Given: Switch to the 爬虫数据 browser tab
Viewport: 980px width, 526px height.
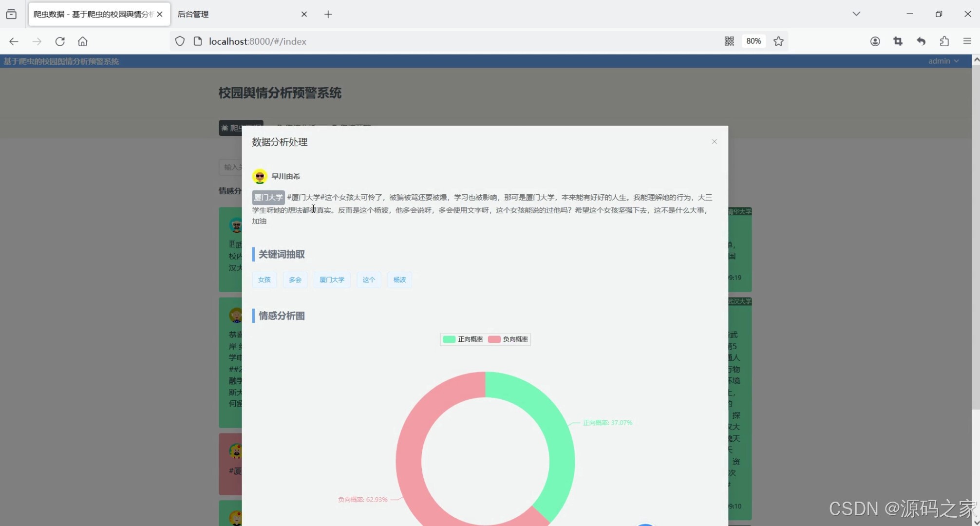Looking at the screenshot, I should coord(93,14).
